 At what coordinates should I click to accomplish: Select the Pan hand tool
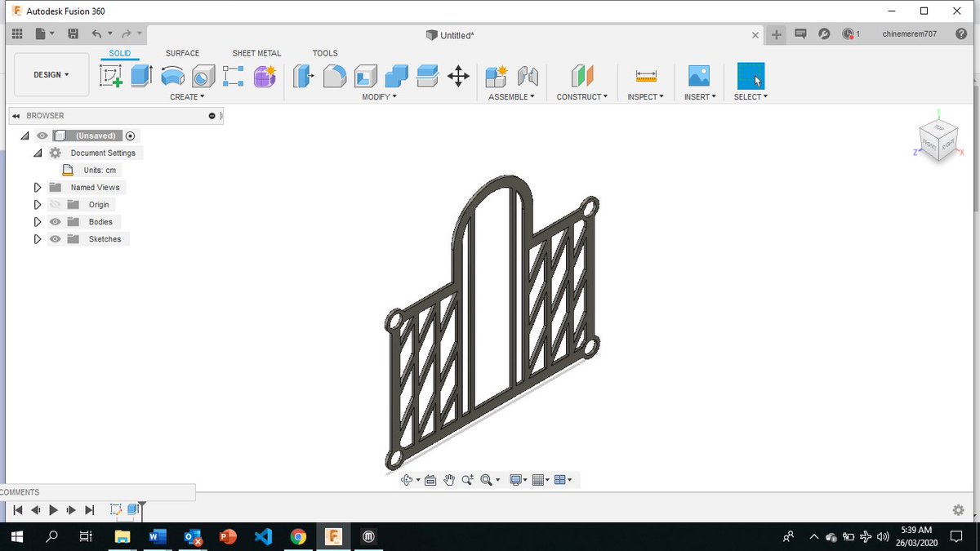click(448, 480)
